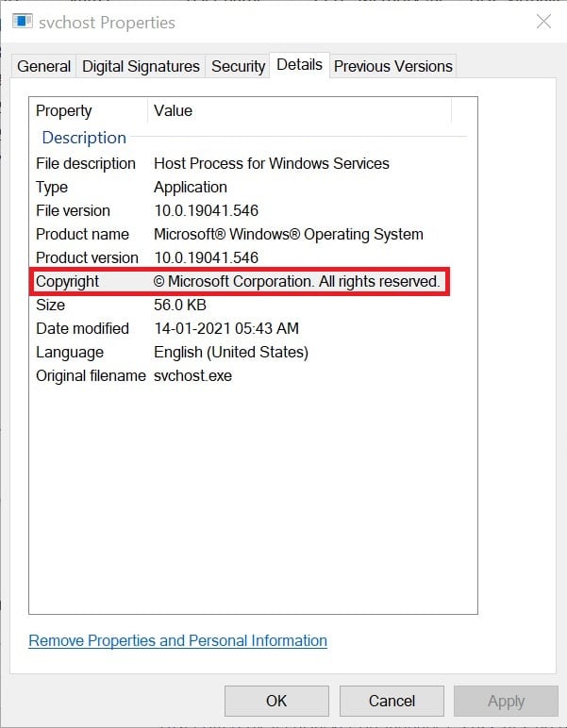Select the Security tab
567x728 pixels.
238,66
